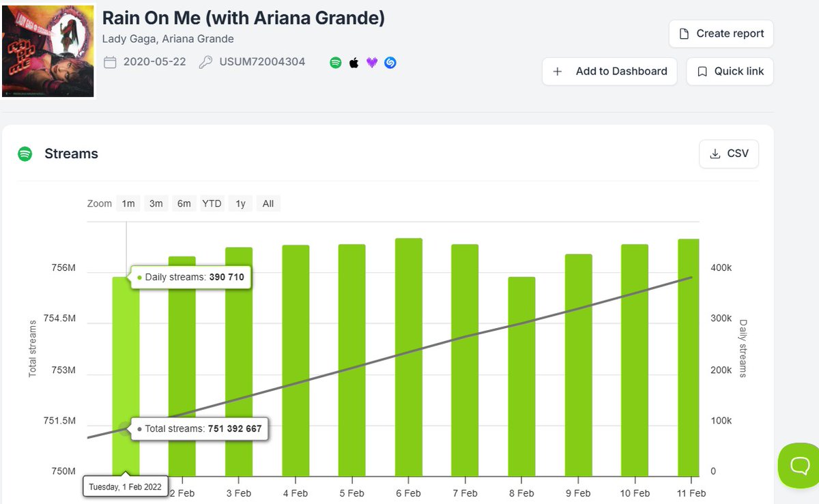Image resolution: width=819 pixels, height=504 pixels.
Task: Set chart zoom to YTD
Action: 212,203
